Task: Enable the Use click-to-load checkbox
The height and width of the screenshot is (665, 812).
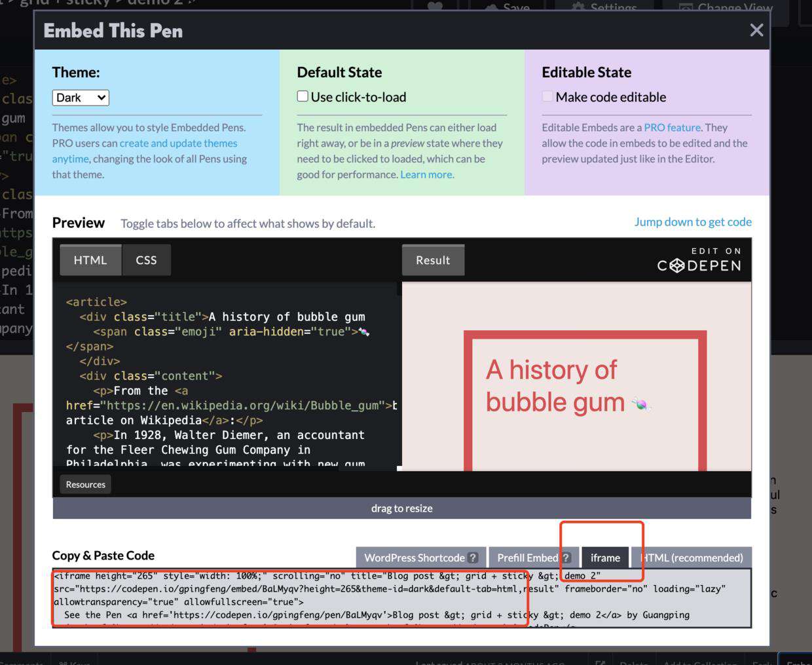Action: tap(303, 96)
